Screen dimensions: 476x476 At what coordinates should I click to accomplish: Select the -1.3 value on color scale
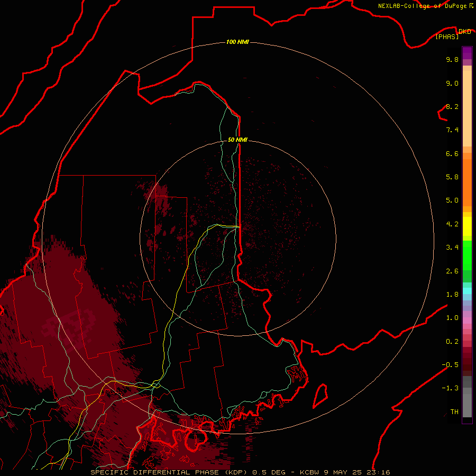pyautogui.click(x=450, y=388)
